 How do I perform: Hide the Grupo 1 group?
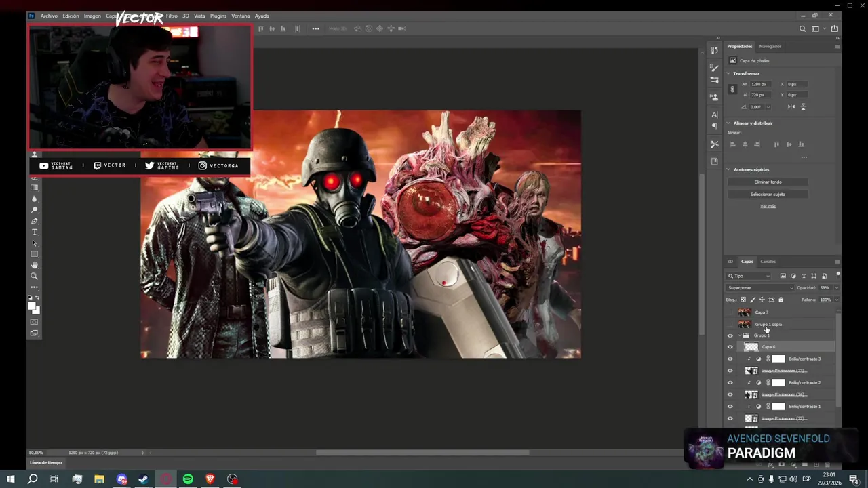(730, 335)
